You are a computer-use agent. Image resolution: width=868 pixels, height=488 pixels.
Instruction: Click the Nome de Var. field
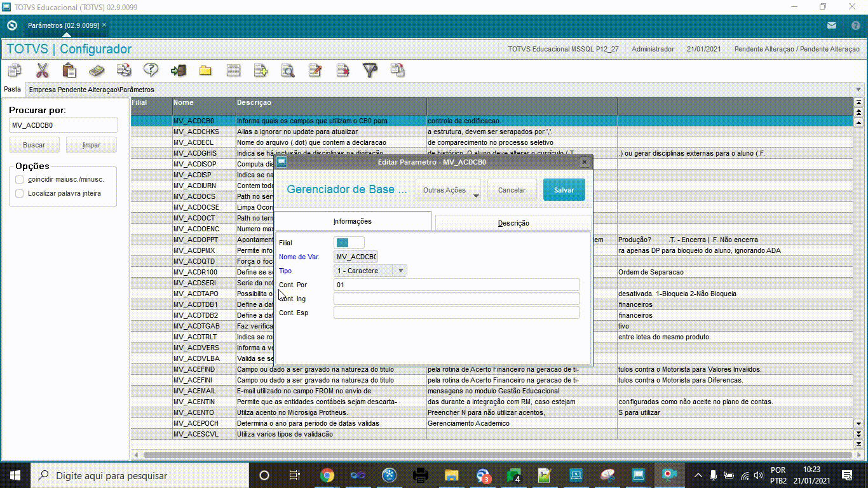click(356, 257)
